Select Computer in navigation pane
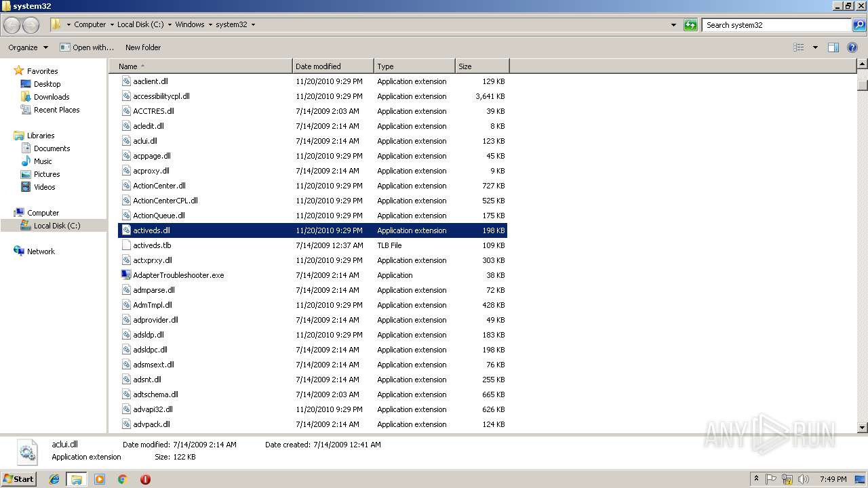The height and width of the screenshot is (488, 868). coord(43,213)
